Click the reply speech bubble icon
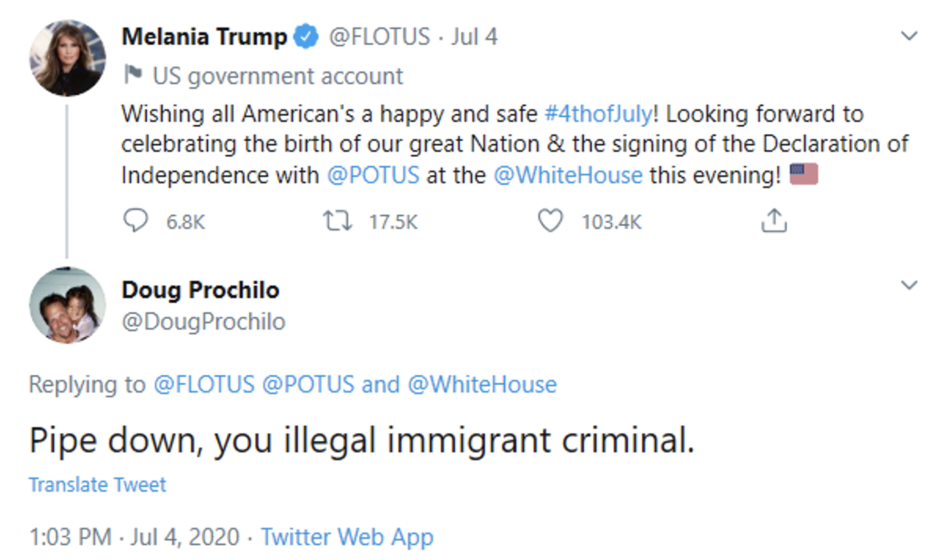This screenshot has height=560, width=931. tap(135, 221)
